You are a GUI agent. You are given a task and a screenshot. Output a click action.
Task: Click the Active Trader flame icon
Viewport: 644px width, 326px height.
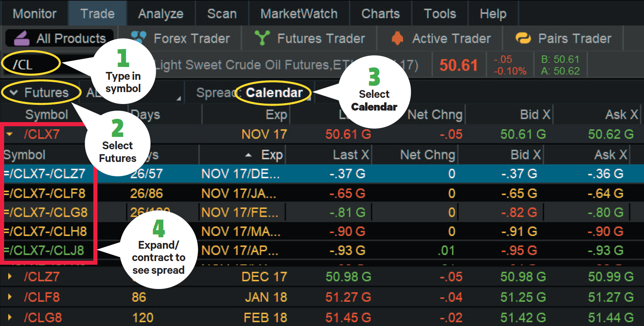pos(397,38)
